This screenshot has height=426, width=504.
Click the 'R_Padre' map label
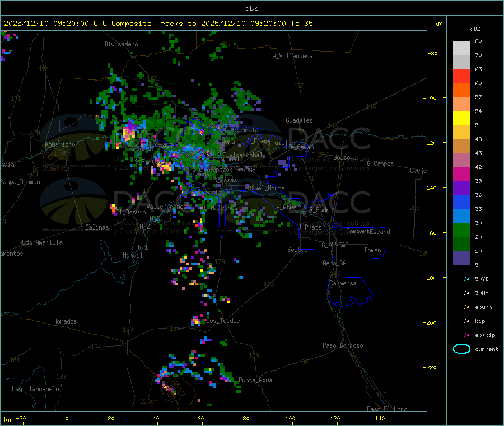coord(321,210)
